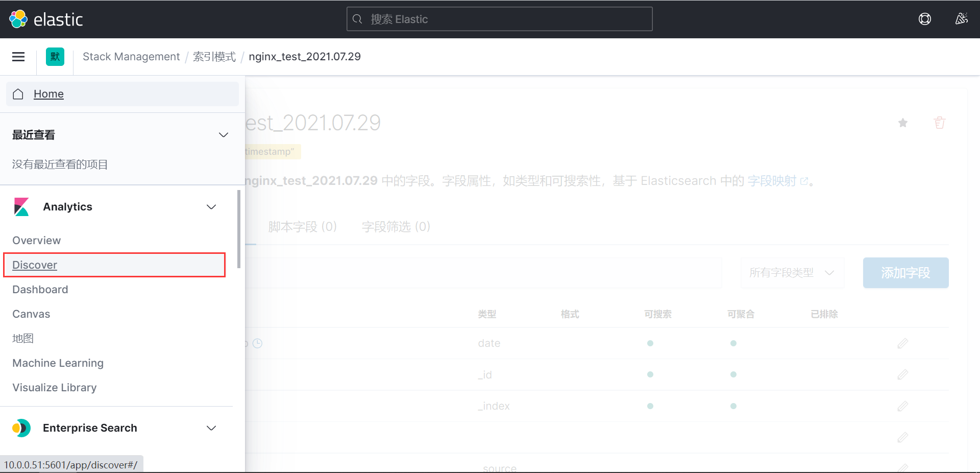Click the _index type cell
The width and height of the screenshot is (980, 473).
pos(494,406)
